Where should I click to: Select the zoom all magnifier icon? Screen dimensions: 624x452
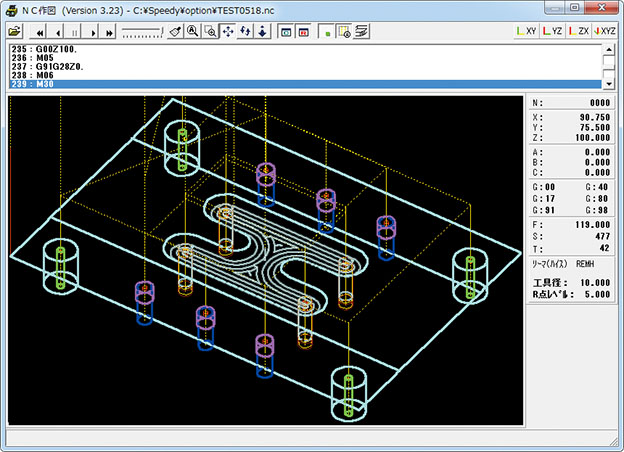click(x=192, y=31)
